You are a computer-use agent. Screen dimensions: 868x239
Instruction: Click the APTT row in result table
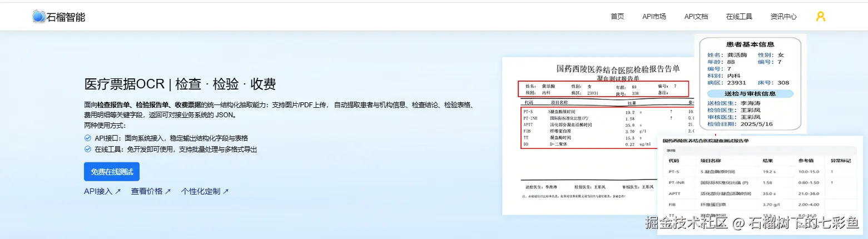tap(760, 193)
